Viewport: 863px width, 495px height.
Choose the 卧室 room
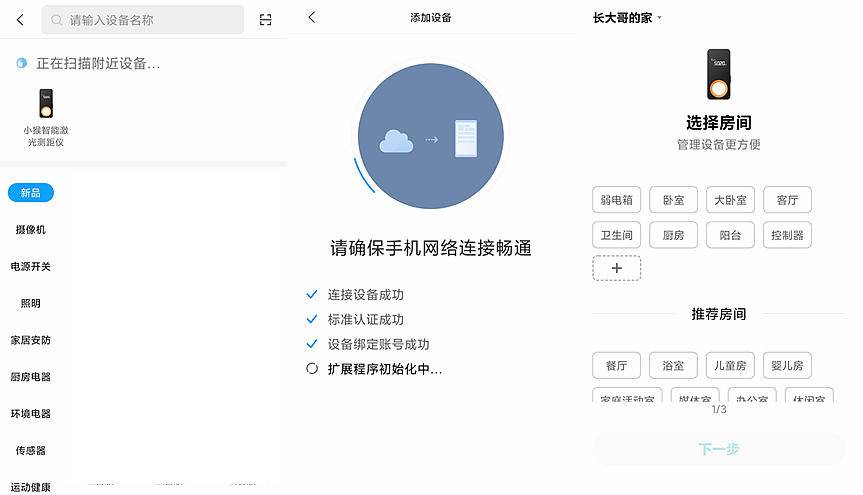(674, 200)
